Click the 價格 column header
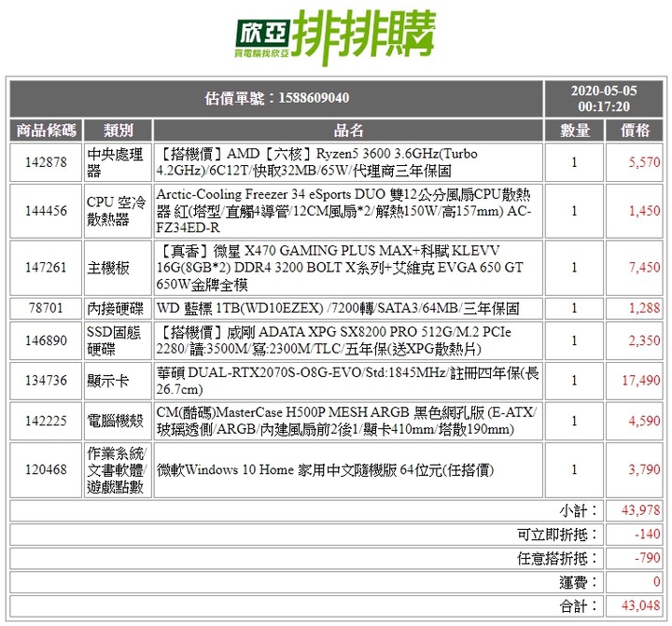Screen dimensions: 672x626 (635, 131)
